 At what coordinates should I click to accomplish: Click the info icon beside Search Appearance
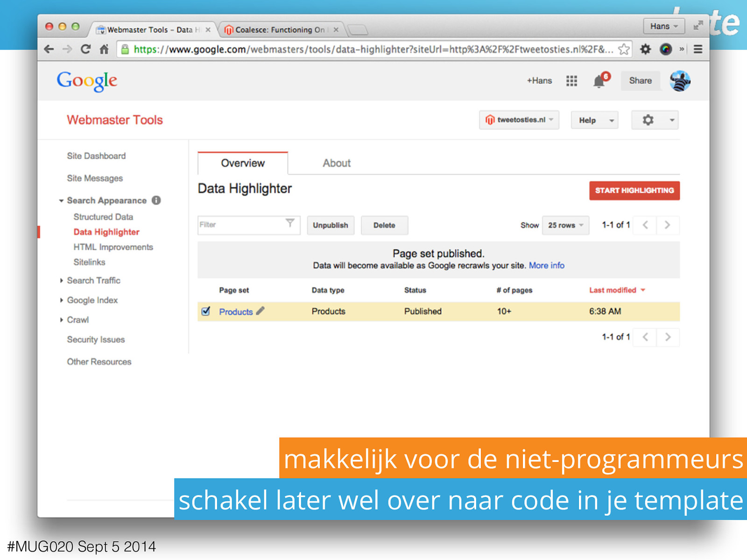[156, 200]
